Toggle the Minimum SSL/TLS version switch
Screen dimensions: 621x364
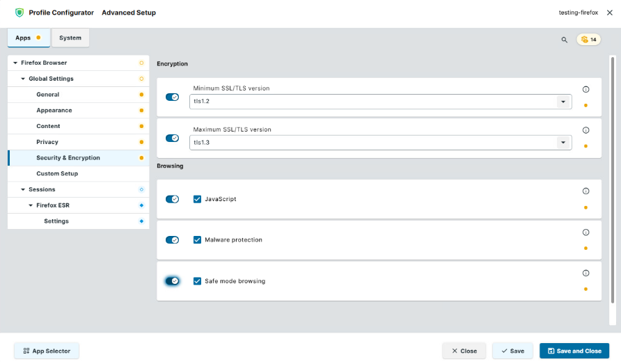[172, 97]
